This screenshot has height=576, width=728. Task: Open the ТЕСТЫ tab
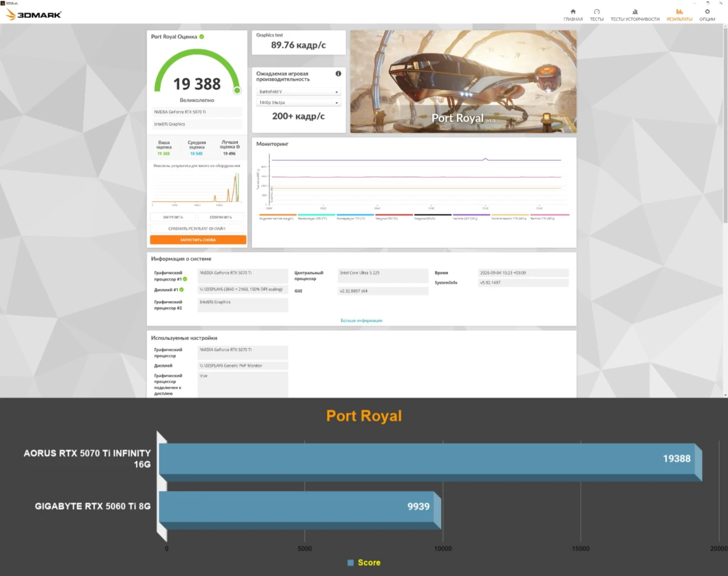(596, 15)
